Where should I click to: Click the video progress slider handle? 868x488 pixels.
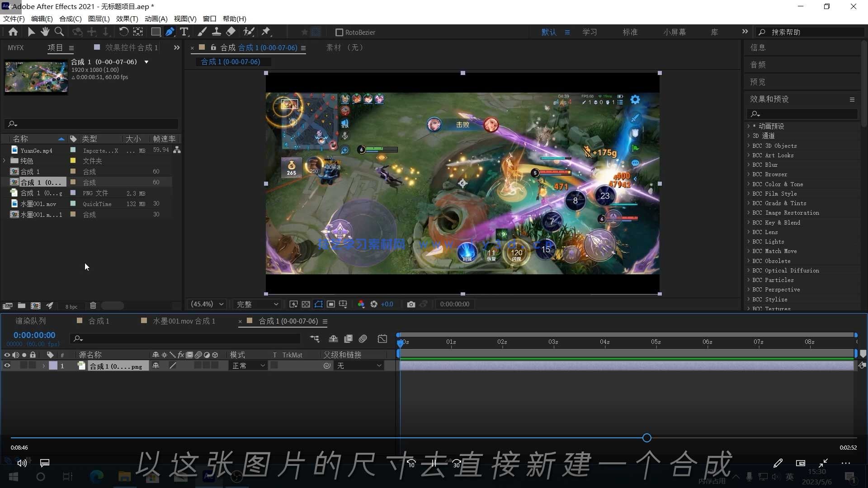click(646, 438)
